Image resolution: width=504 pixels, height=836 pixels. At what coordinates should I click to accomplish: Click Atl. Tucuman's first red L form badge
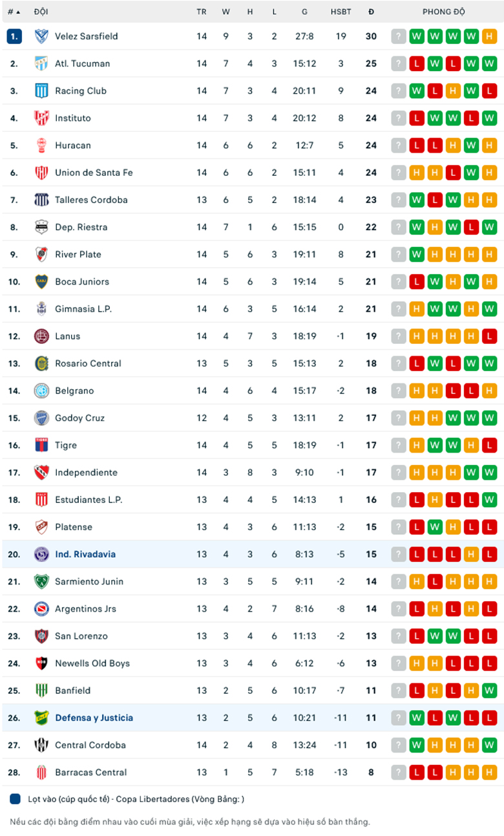[417, 63]
